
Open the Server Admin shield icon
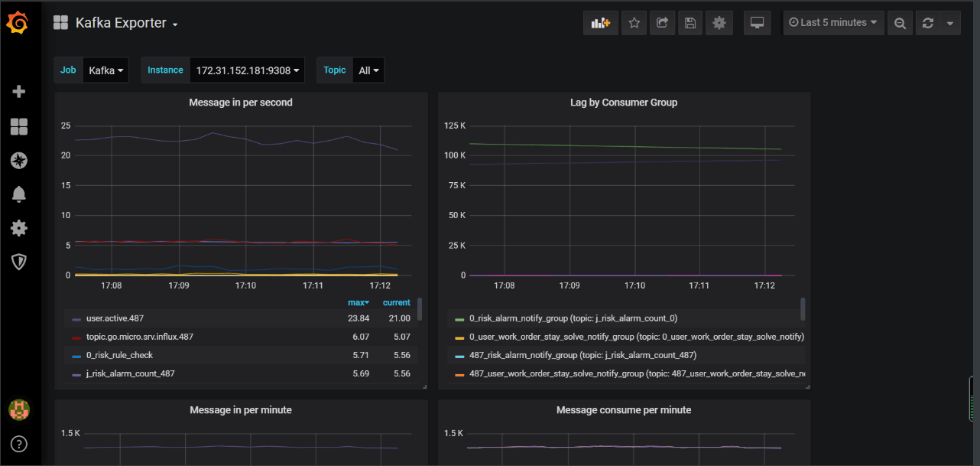click(19, 262)
